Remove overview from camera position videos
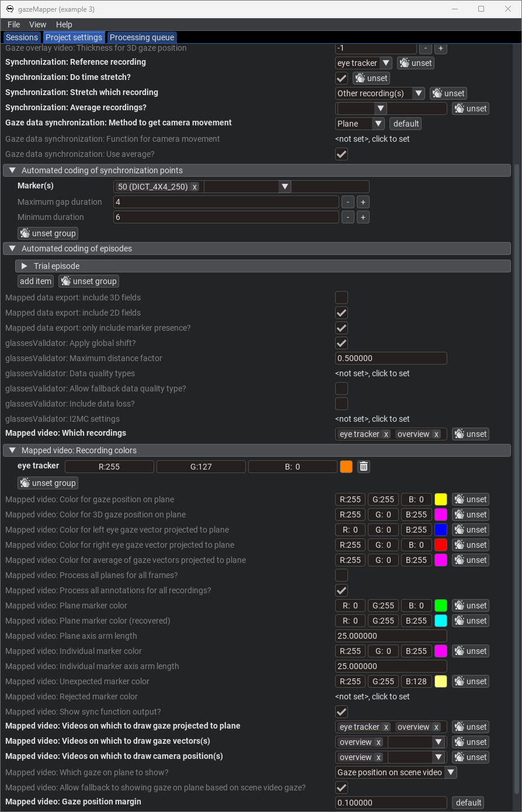 point(378,757)
